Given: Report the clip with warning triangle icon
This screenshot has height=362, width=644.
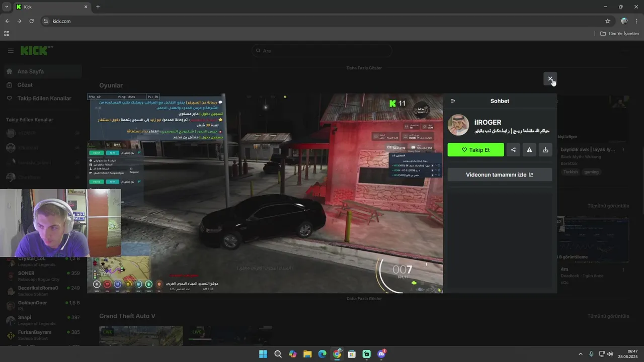Looking at the screenshot, I should pos(529,150).
